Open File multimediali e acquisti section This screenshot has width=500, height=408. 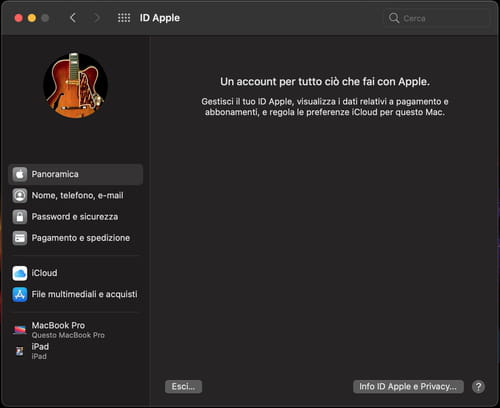point(76,294)
